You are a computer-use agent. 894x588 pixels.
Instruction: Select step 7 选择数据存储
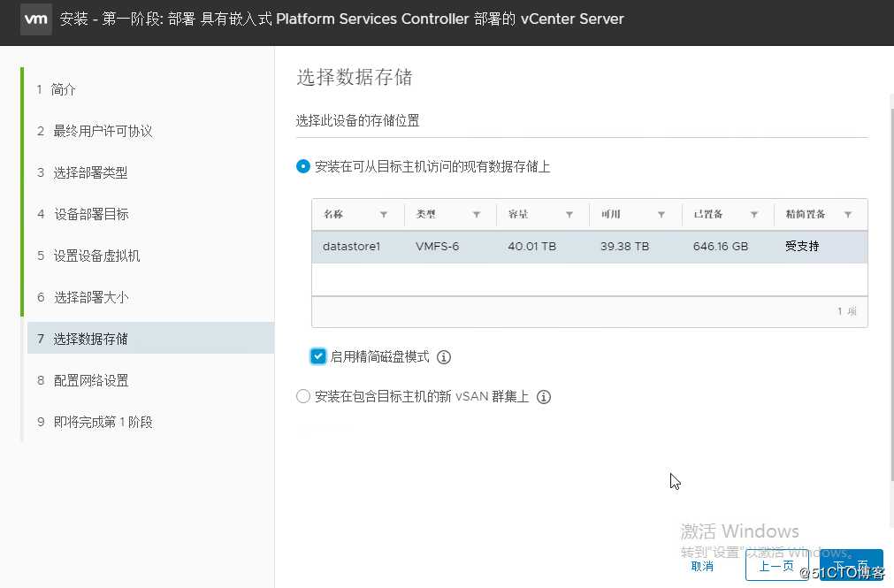click(150, 339)
